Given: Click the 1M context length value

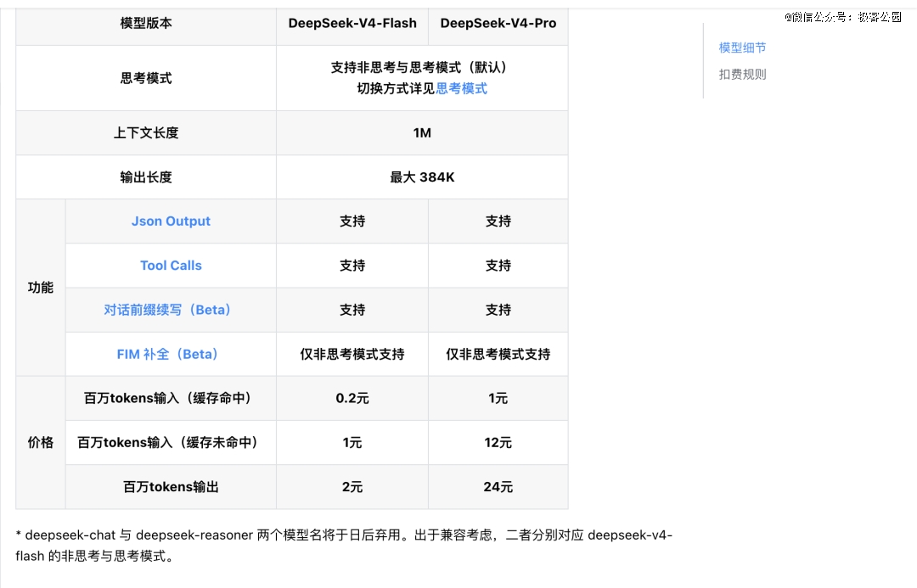Looking at the screenshot, I should pos(422,133).
